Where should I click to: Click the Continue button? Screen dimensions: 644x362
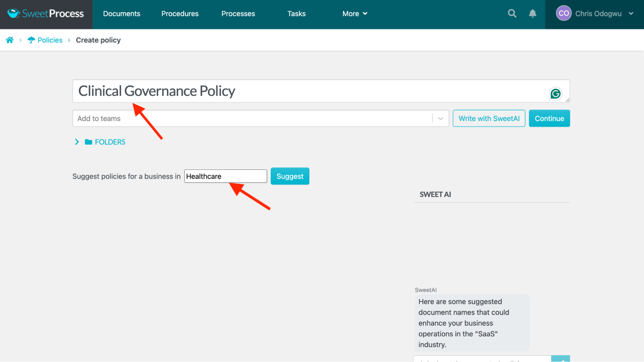tap(549, 118)
